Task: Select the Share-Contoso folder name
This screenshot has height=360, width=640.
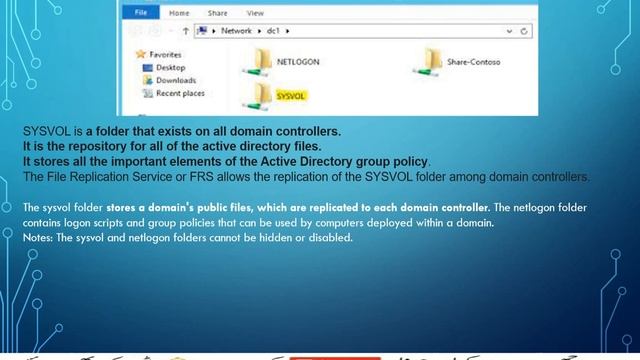Action: click(x=473, y=62)
